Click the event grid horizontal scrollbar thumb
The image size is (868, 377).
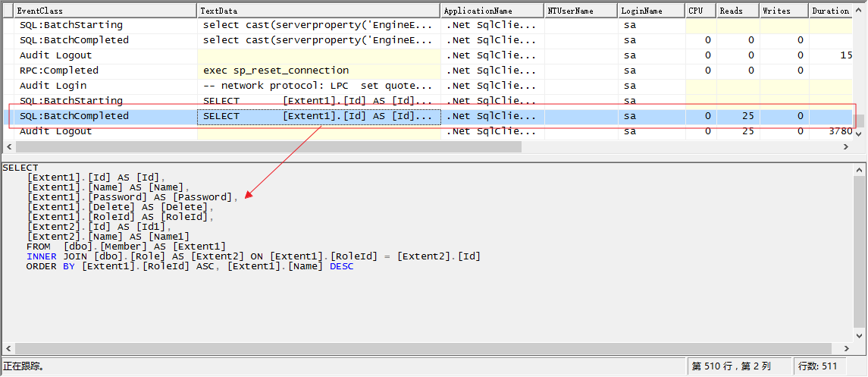pyautogui.click(x=268, y=146)
